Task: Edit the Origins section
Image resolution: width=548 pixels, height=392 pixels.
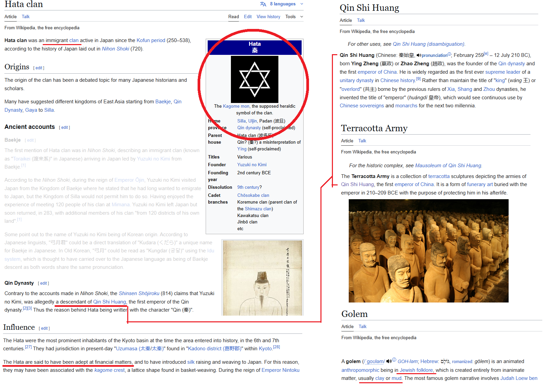Action: point(39,68)
